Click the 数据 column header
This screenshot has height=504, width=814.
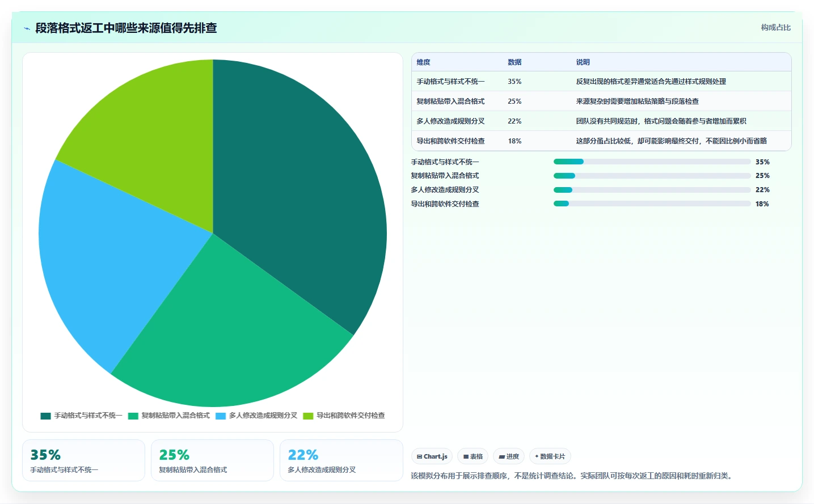[x=514, y=62]
